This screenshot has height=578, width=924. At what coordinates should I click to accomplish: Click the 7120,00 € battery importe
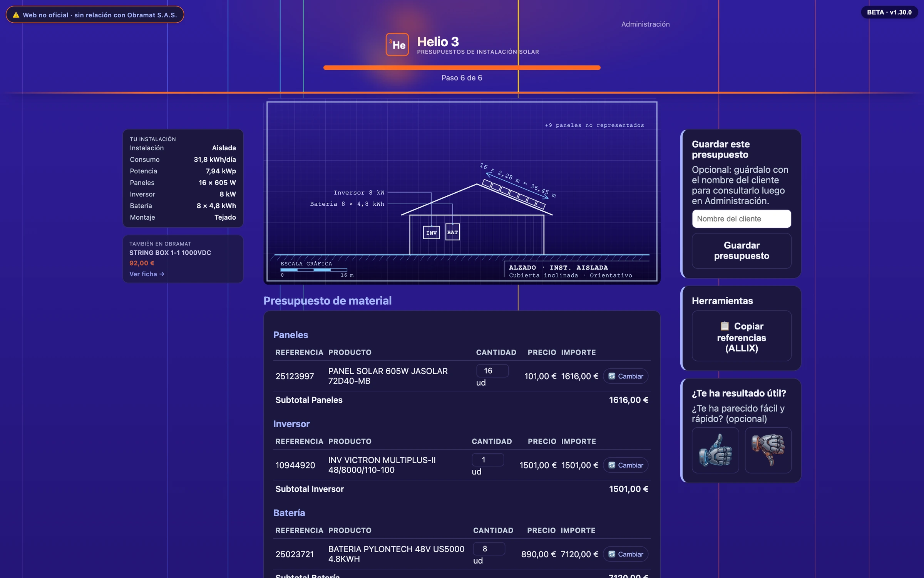pos(579,554)
